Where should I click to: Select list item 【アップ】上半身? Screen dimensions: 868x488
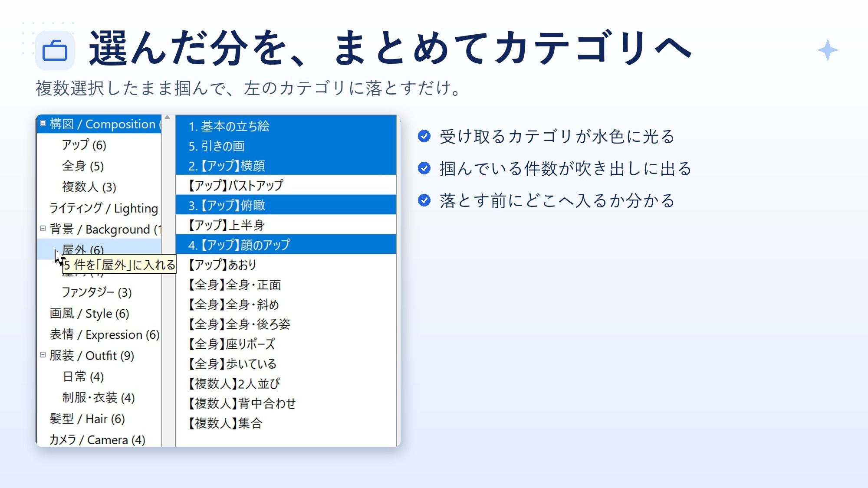point(286,225)
